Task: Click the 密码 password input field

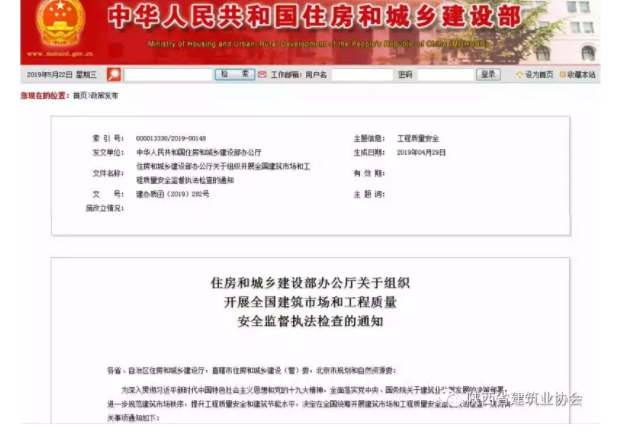Action: pyautogui.click(x=445, y=75)
